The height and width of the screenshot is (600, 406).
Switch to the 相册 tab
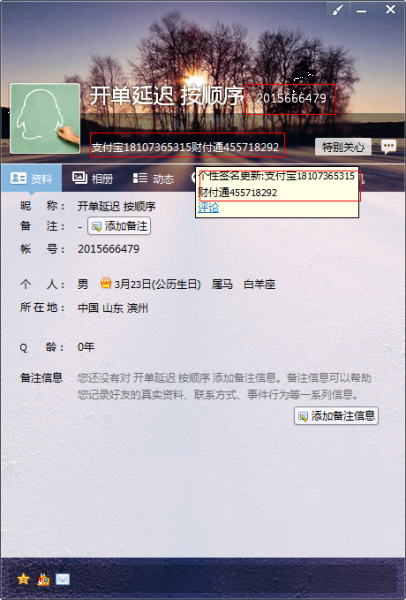[x=93, y=178]
